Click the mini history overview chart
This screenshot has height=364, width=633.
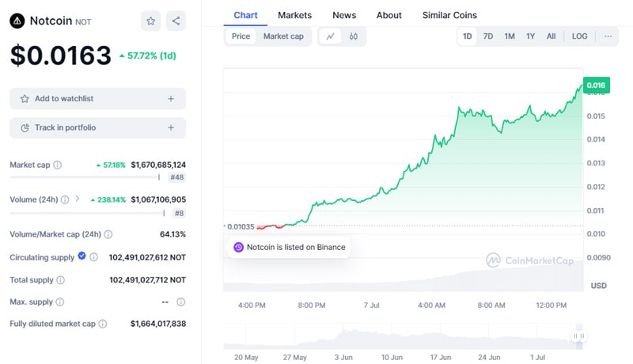point(403,336)
